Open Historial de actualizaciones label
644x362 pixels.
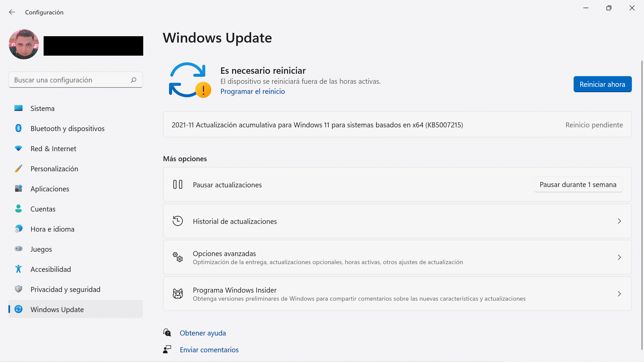point(235,222)
